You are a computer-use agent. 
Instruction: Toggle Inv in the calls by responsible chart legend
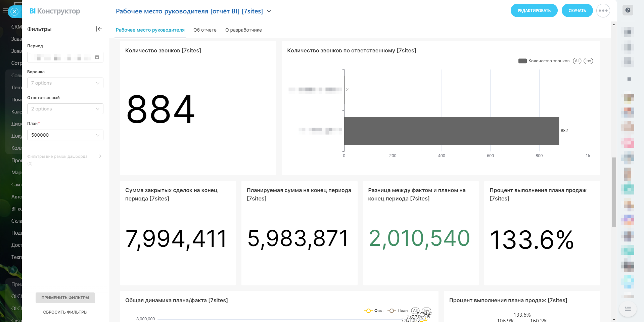point(588,61)
